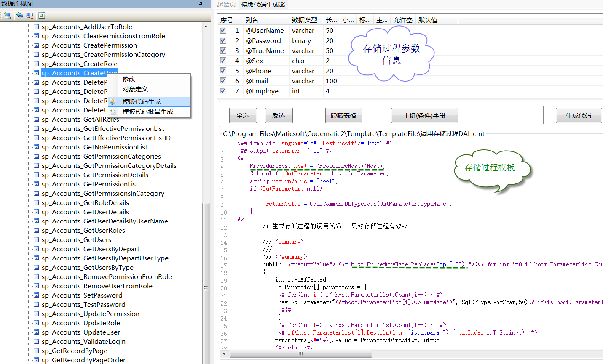
Task: Select 模板代码批量生成 menu entry
Action: [147, 112]
